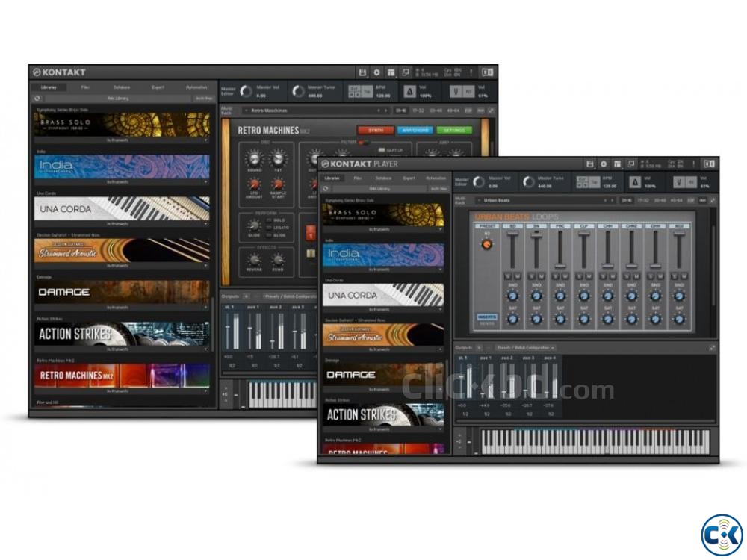Expand India Instruments dropdown in Kontakt Player
747x560 pixels.
(383, 270)
